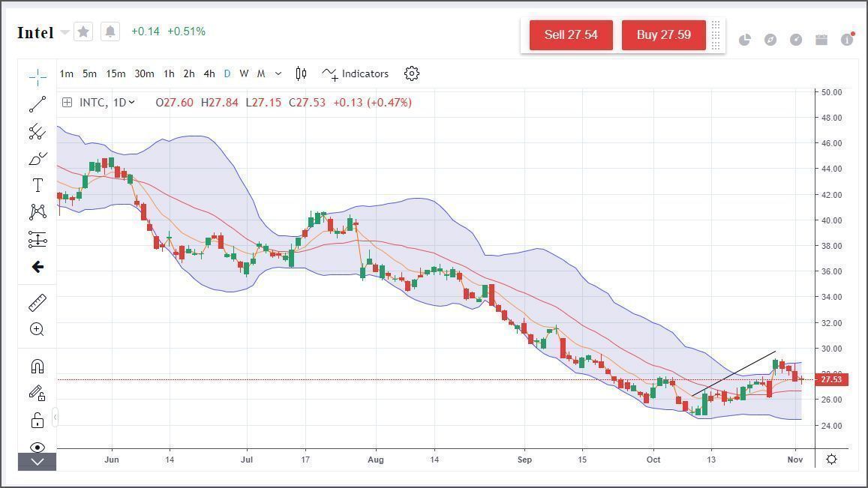Open the Intel symbol dropdown arrow
This screenshot has width=868, height=488.
(65, 32)
